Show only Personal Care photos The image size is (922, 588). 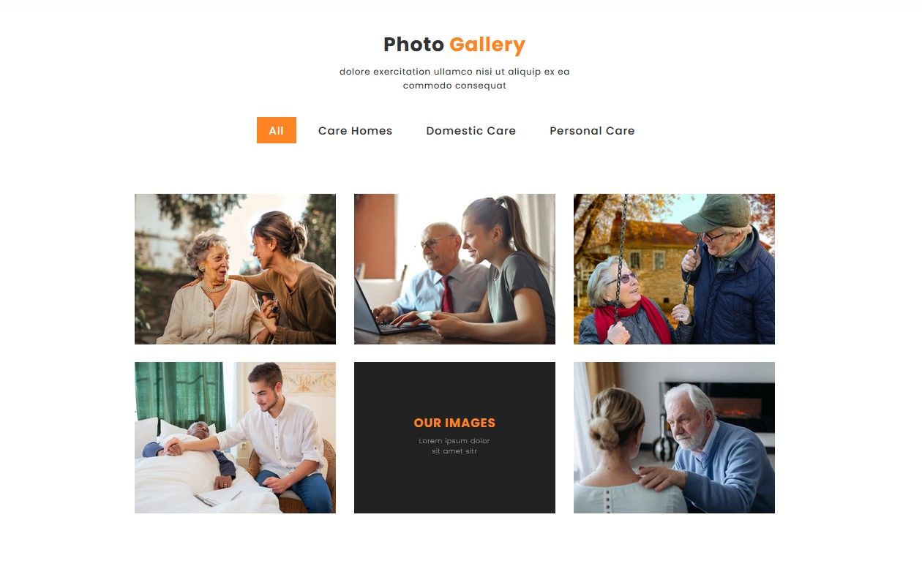pyautogui.click(x=592, y=131)
